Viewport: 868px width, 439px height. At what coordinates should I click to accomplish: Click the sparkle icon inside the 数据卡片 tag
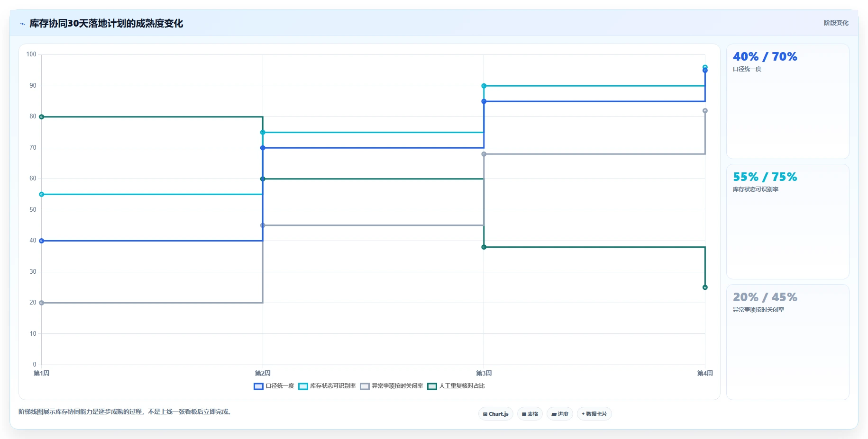[583, 414]
